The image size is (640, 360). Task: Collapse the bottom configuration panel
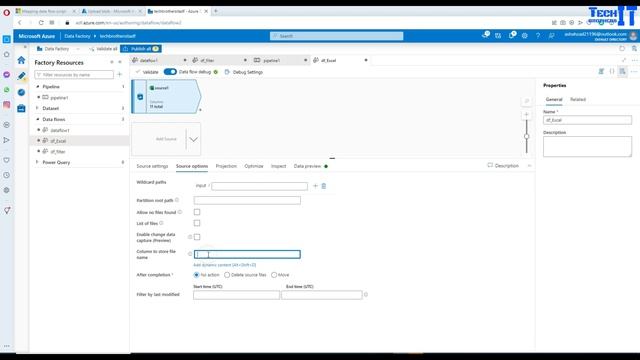pyautogui.click(x=529, y=166)
